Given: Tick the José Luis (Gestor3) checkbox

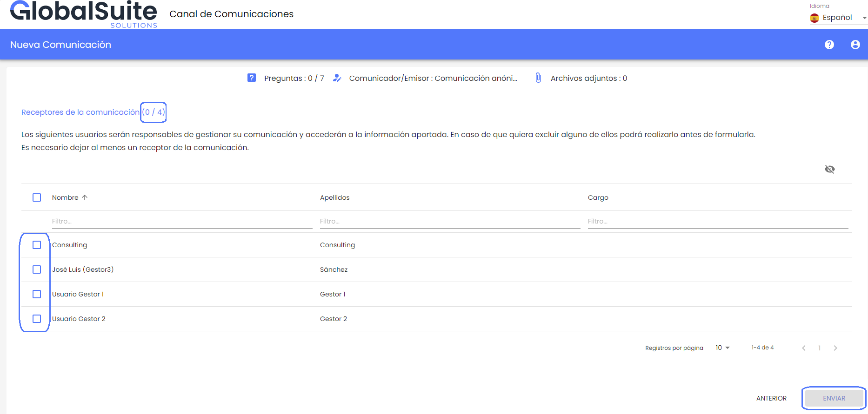Looking at the screenshot, I should click(x=37, y=269).
